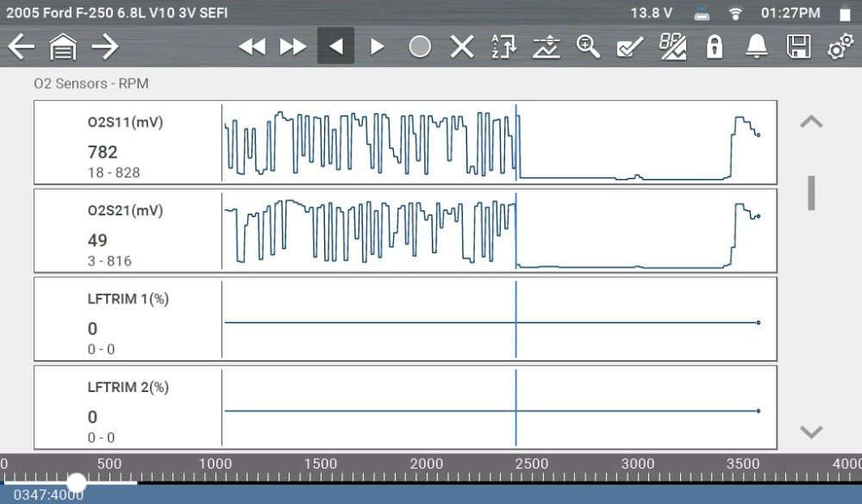Step back one frame
The image size is (862, 504).
(x=336, y=47)
